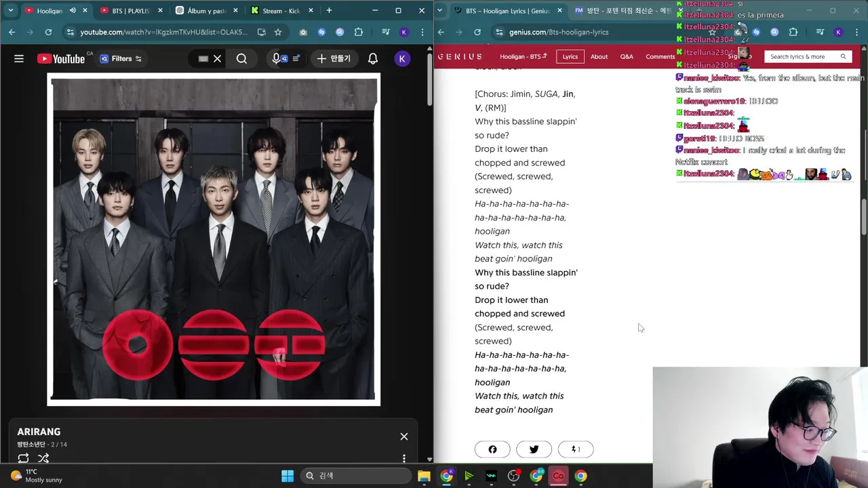Open the YouTube hamburger guide menu

pyautogui.click(x=19, y=59)
